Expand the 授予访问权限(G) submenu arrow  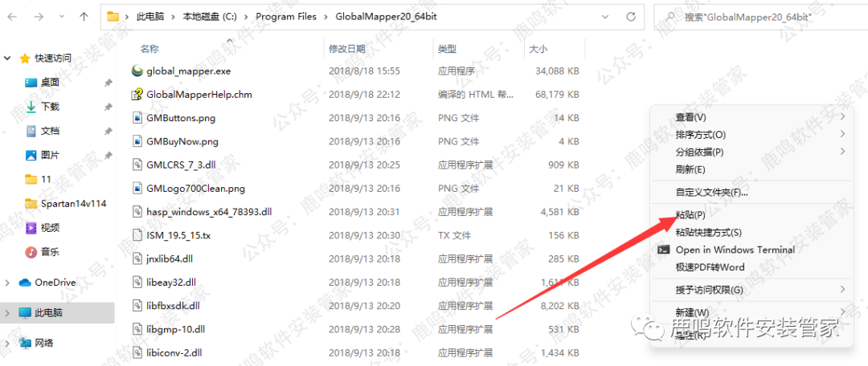(842, 289)
